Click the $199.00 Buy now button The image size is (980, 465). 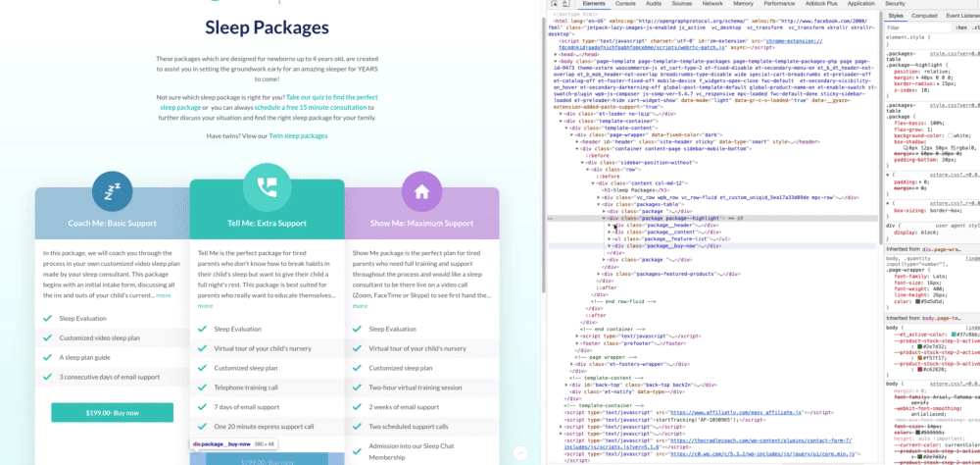point(113,413)
